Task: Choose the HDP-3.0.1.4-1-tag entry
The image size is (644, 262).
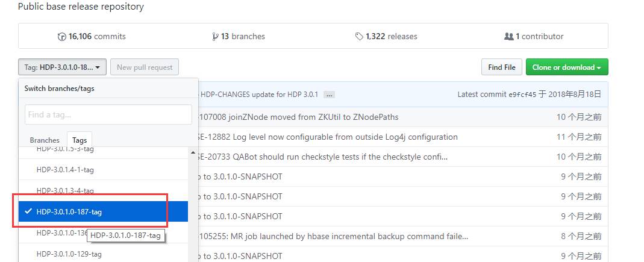Action: pos(65,170)
